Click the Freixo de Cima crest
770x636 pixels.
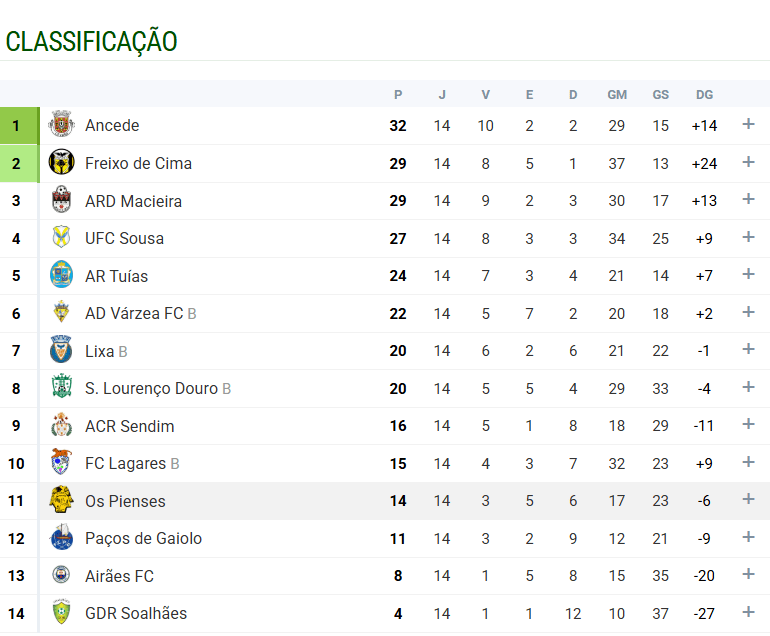[x=61, y=163]
